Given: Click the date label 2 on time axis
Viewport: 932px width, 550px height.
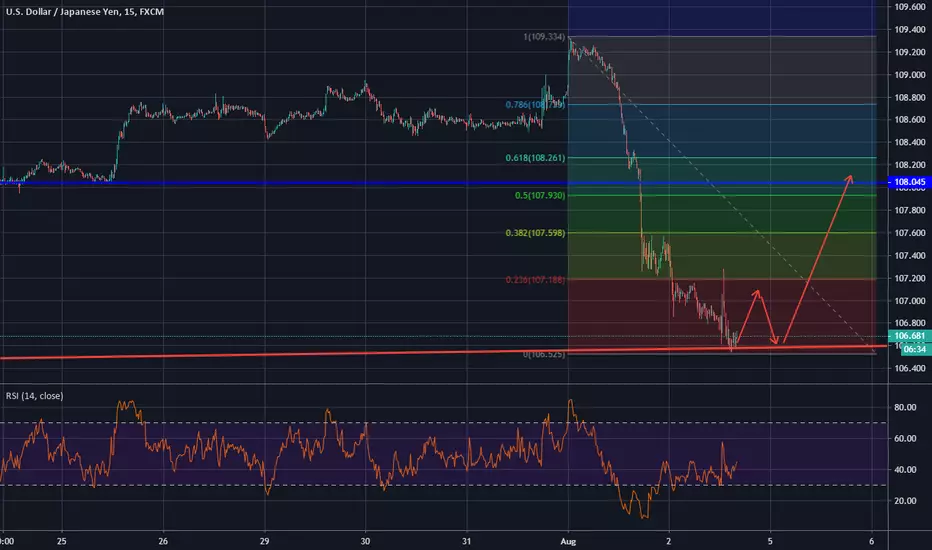Looking at the screenshot, I should 669,541.
